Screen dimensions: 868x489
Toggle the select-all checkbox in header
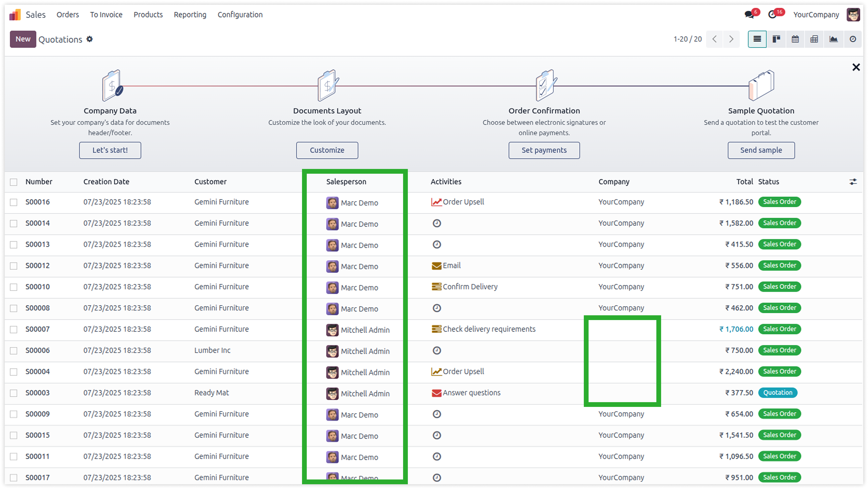[x=13, y=182]
